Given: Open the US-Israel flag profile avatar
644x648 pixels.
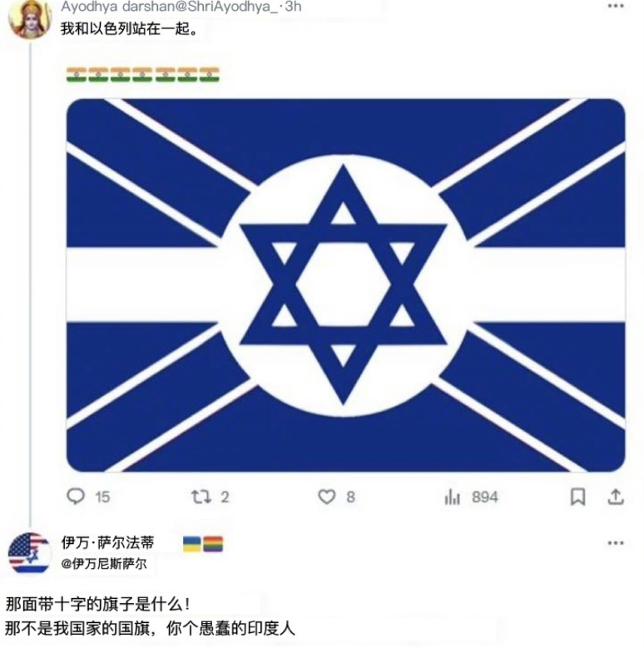Looking at the screenshot, I should [x=29, y=553].
